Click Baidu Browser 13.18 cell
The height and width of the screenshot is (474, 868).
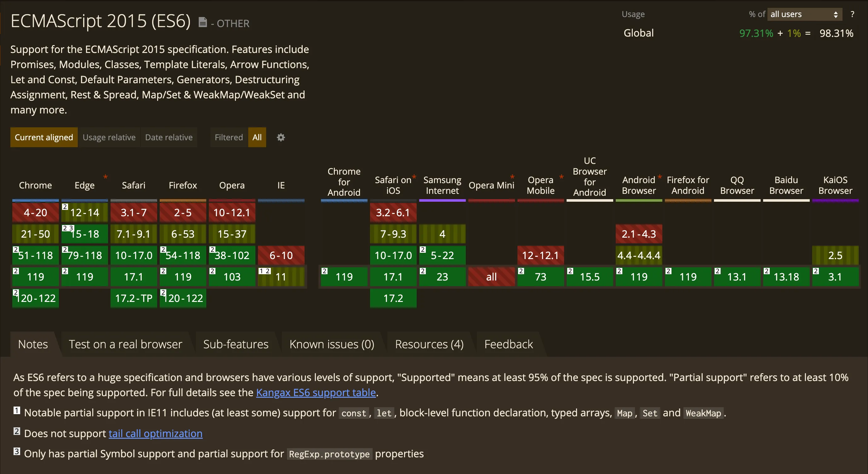point(786,277)
